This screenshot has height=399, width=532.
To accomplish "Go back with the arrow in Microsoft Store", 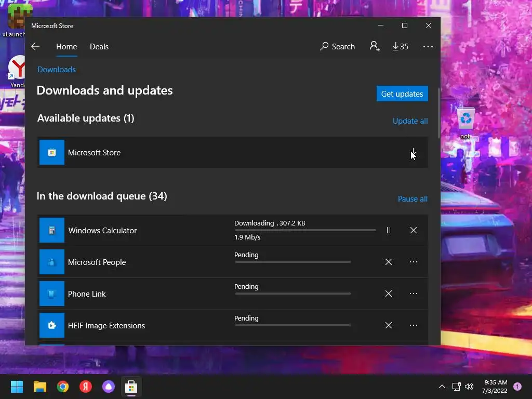I will coord(35,46).
